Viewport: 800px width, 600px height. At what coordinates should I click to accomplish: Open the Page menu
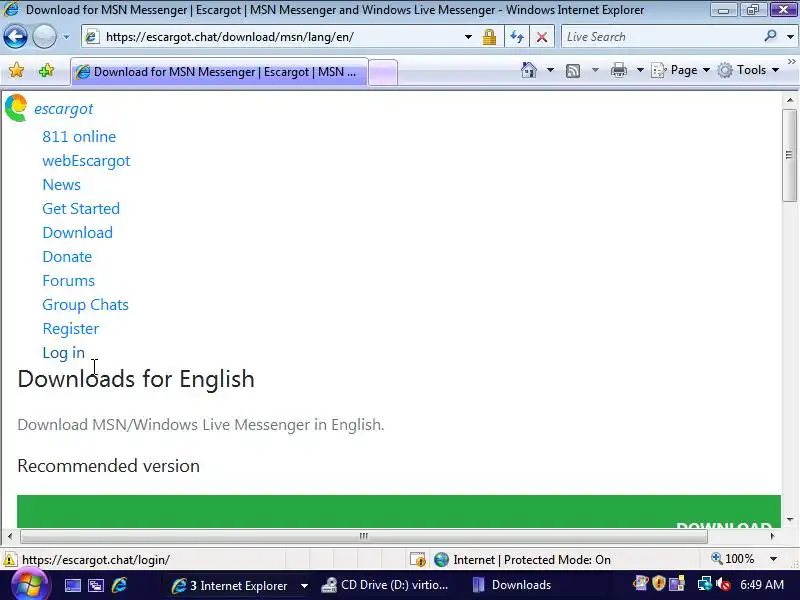[681, 70]
